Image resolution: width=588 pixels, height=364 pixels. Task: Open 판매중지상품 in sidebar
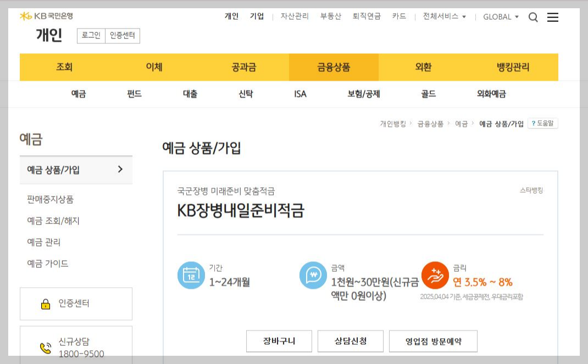coord(50,199)
